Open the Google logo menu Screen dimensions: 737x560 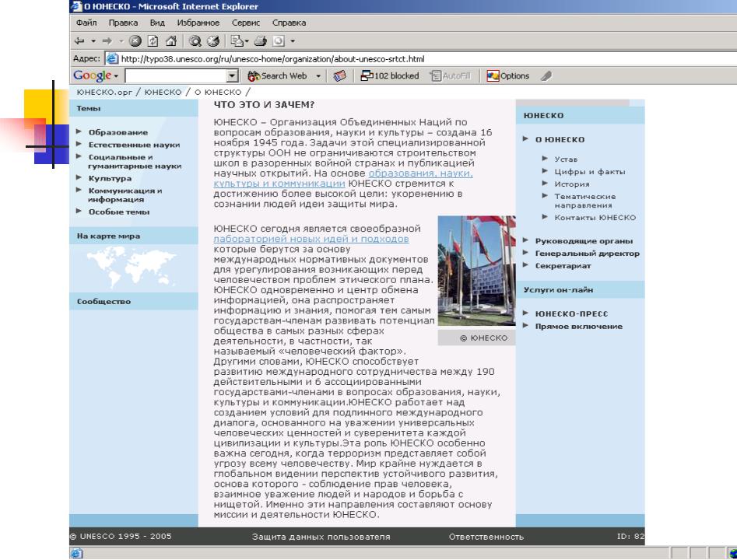click(96, 75)
